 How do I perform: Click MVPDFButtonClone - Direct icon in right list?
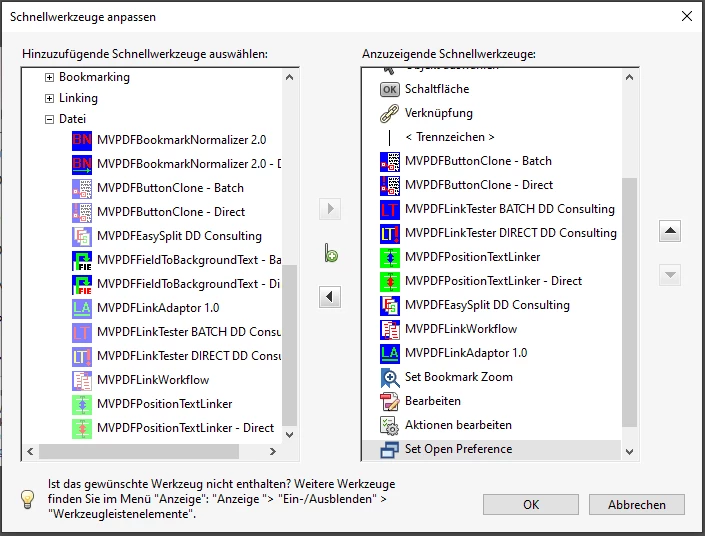tap(390, 185)
